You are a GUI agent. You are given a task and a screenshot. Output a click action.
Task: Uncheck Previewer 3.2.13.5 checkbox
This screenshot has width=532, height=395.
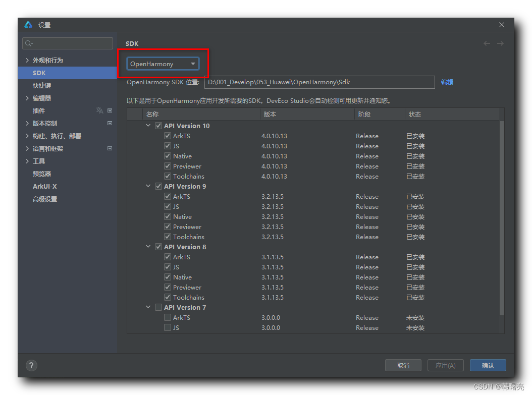click(x=167, y=227)
